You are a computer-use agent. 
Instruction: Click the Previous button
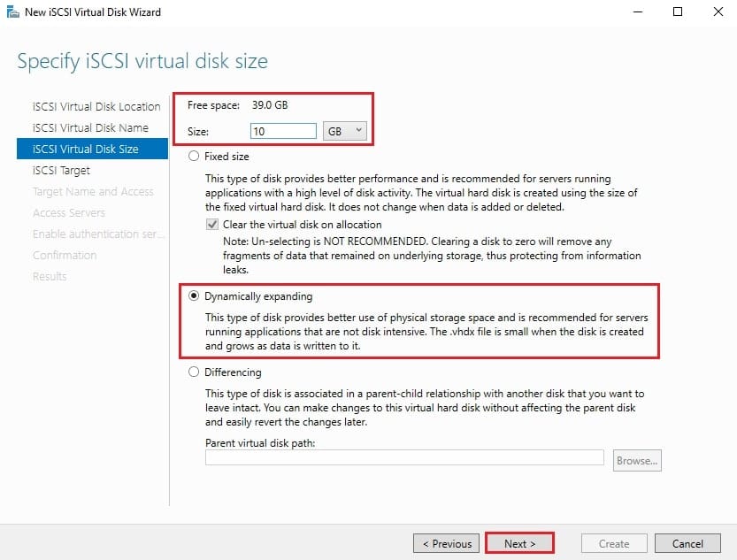(446, 543)
